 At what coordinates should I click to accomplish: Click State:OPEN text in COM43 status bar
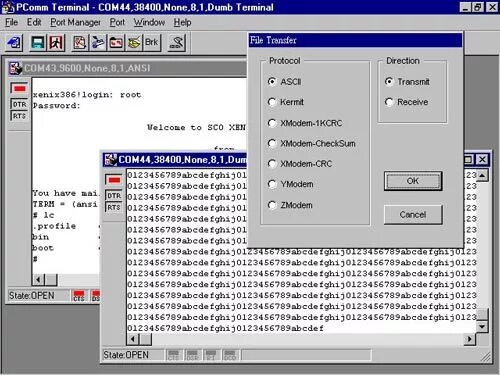pos(31,296)
